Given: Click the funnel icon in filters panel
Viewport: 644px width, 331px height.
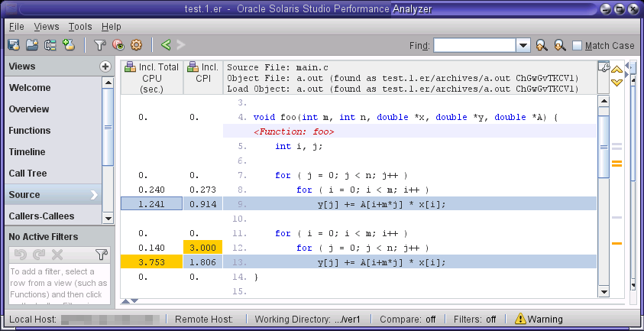Looking at the screenshot, I should [x=102, y=255].
